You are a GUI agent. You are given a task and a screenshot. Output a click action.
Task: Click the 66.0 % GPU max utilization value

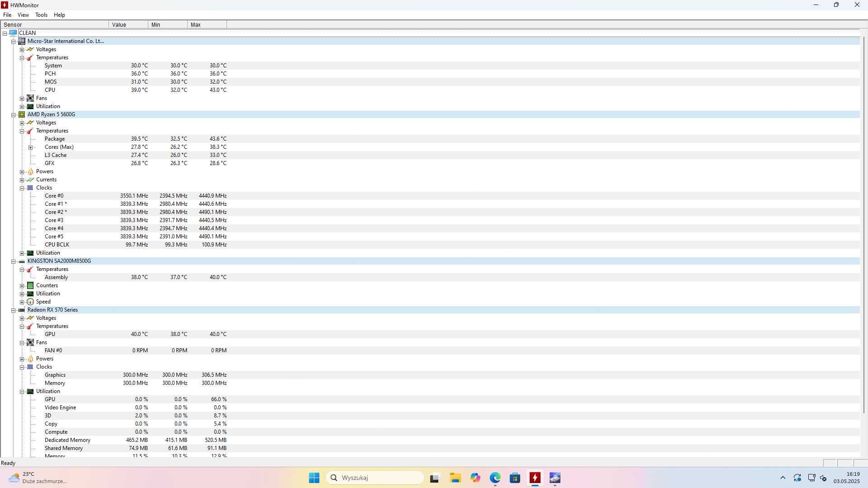tap(219, 399)
